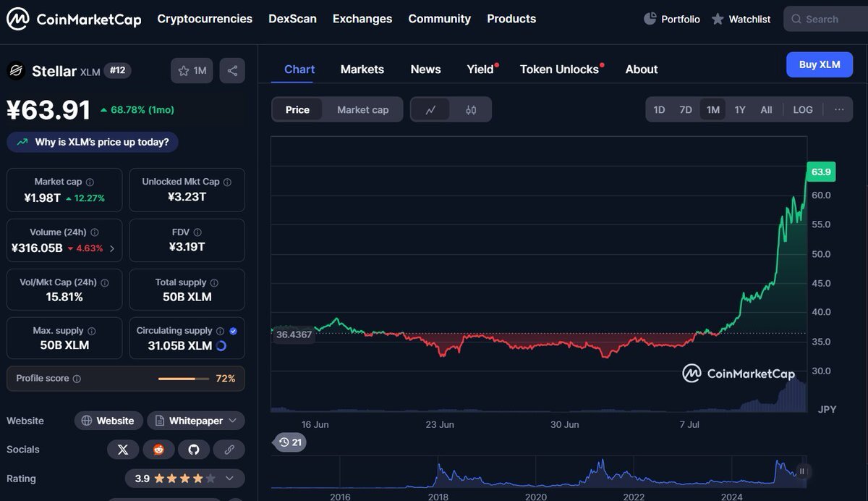Set chart range to 1D

[659, 110]
